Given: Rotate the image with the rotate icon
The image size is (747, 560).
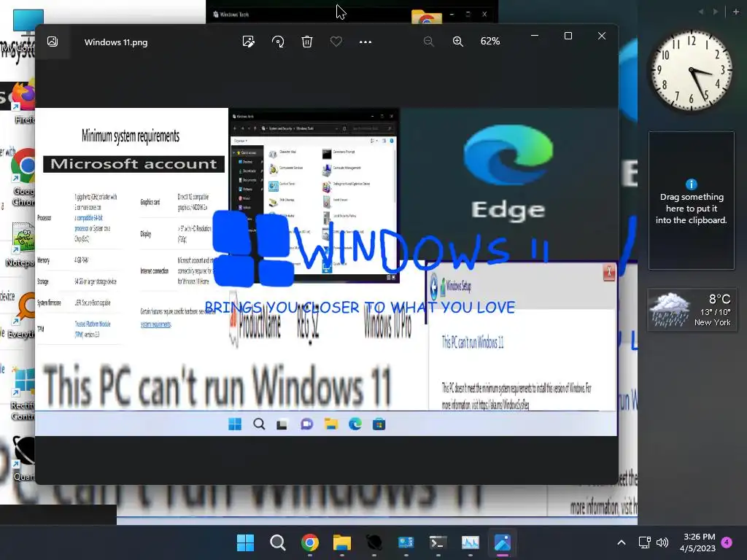Looking at the screenshot, I should (278, 42).
